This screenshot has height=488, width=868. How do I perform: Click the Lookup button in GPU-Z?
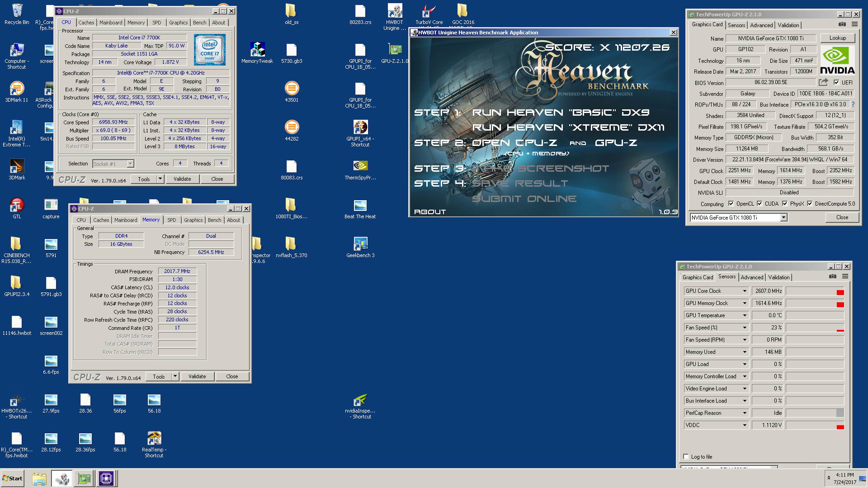[837, 38]
